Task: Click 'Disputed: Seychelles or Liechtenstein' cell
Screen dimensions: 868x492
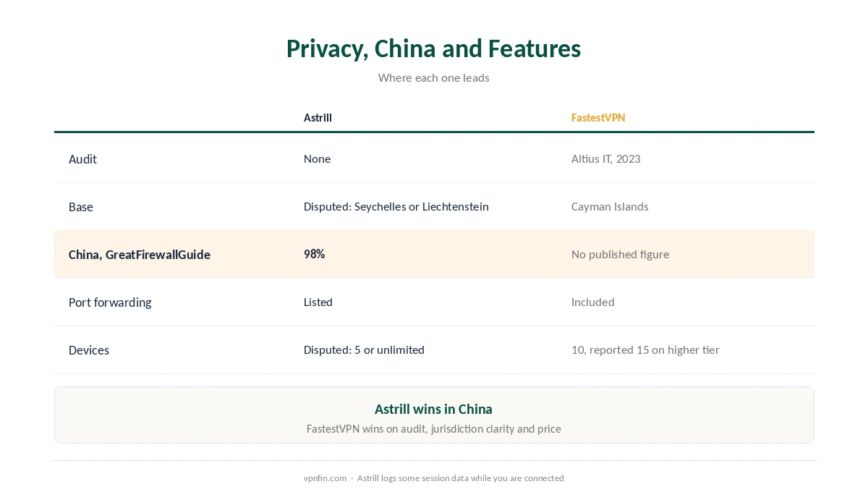Action: coord(396,206)
